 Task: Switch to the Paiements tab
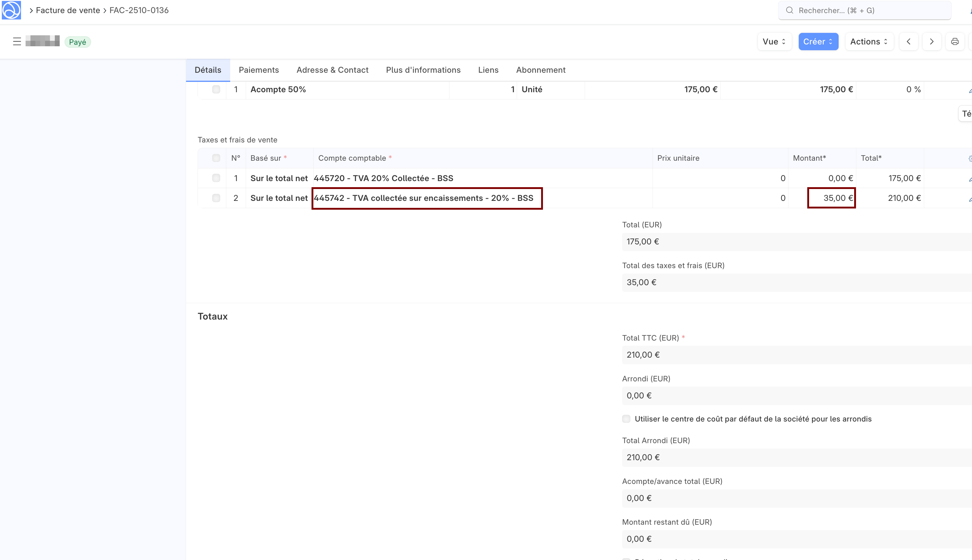pyautogui.click(x=259, y=70)
